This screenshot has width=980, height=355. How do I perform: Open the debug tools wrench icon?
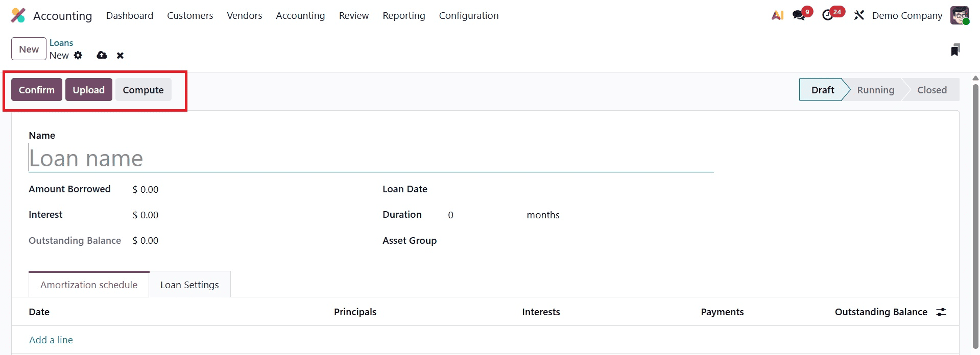(x=859, y=15)
